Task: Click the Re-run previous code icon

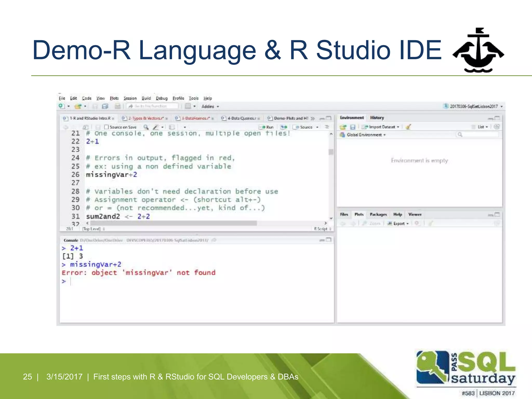Action: (284, 127)
